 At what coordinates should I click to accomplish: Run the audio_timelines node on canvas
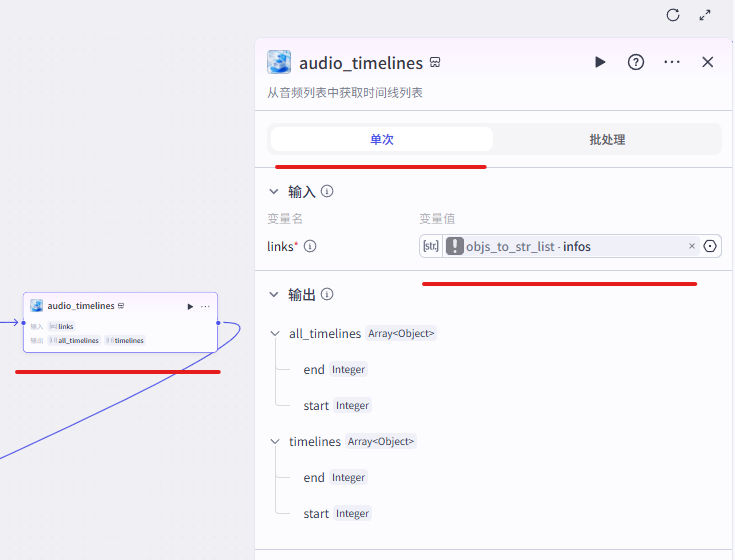190,306
